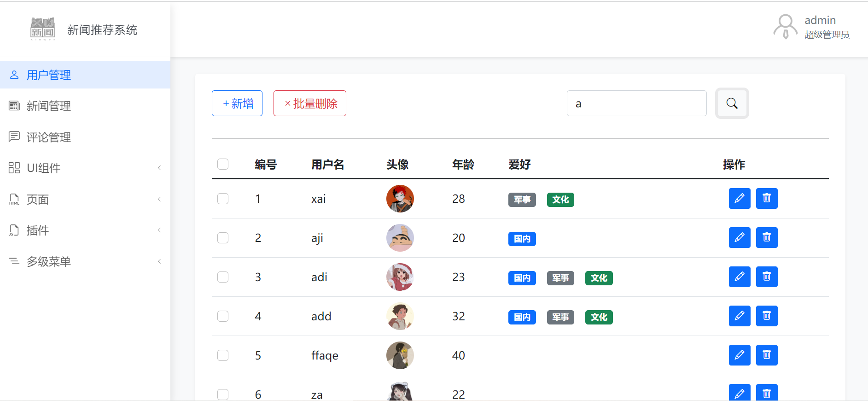Image resolution: width=868 pixels, height=401 pixels.
Task: Click the magnifier search button
Action: coord(732,103)
